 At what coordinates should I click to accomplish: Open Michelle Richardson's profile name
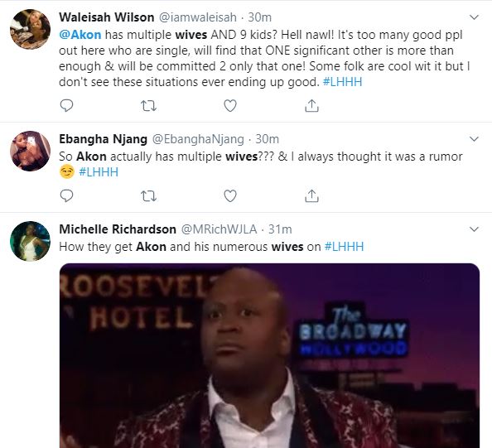pyautogui.click(x=118, y=229)
